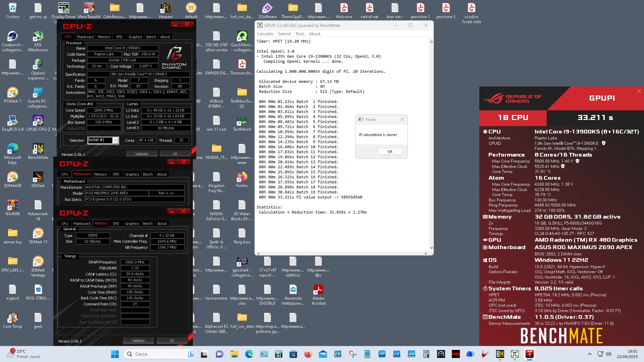Open the gpushark desktop shortcut
This screenshot has width=644, height=362.
242,266
